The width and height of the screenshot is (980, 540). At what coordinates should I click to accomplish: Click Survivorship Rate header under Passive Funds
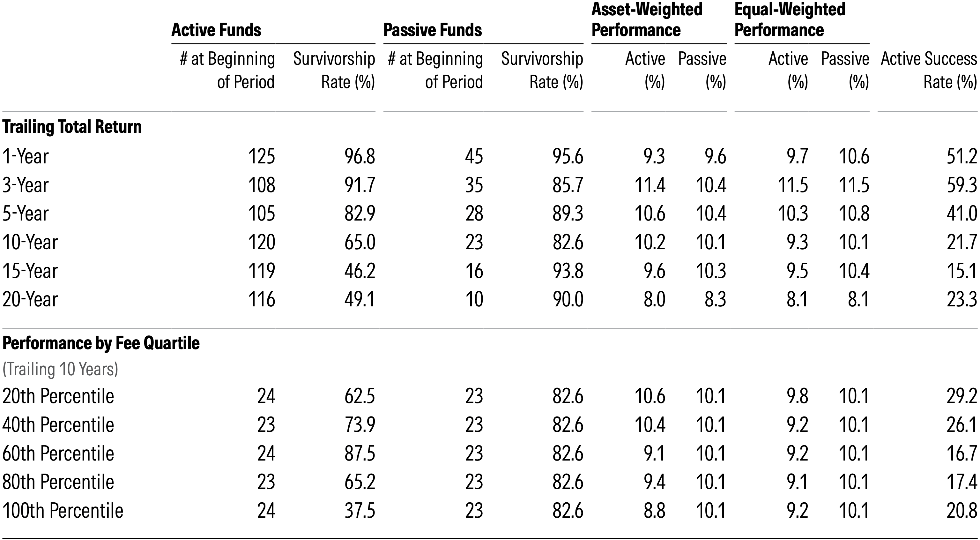point(542,71)
